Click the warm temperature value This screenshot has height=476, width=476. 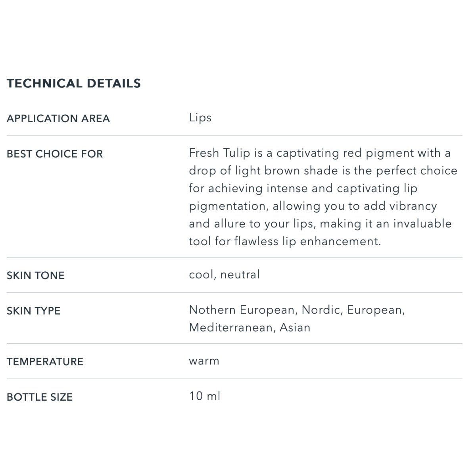tap(204, 361)
